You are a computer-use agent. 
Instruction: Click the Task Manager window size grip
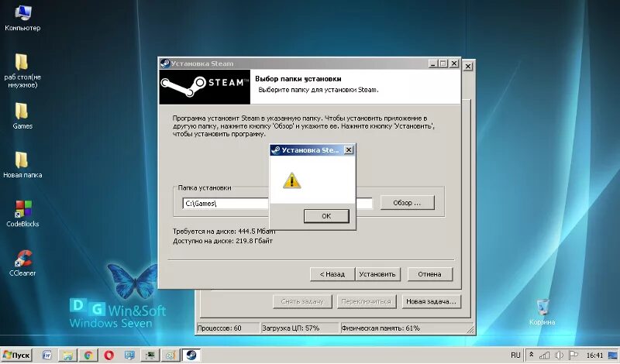(x=470, y=329)
